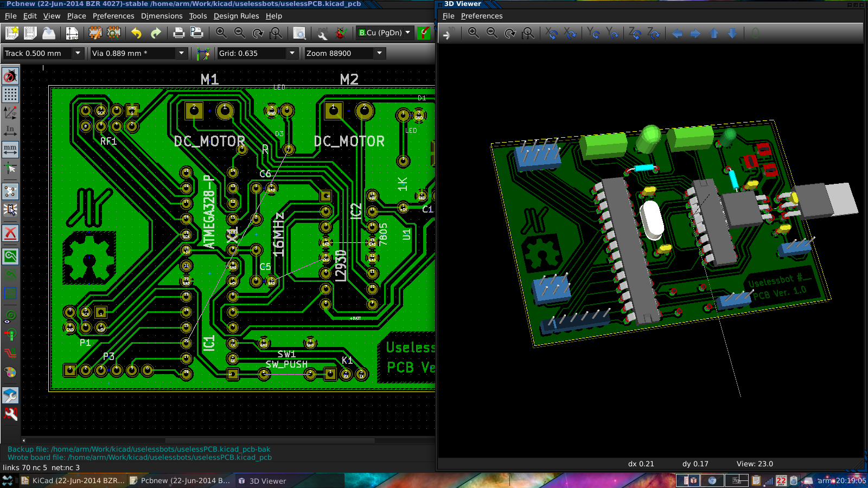Save the board using toolbar icon

point(49,33)
